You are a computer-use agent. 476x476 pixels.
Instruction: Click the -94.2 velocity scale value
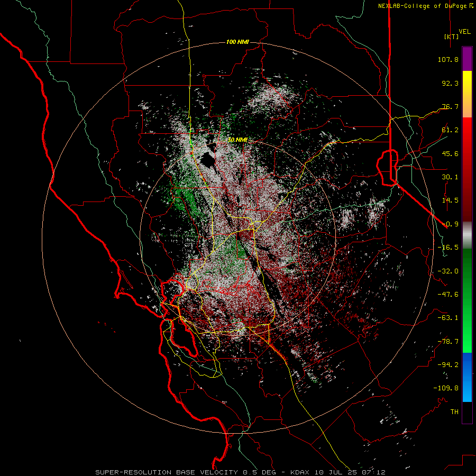coord(448,365)
